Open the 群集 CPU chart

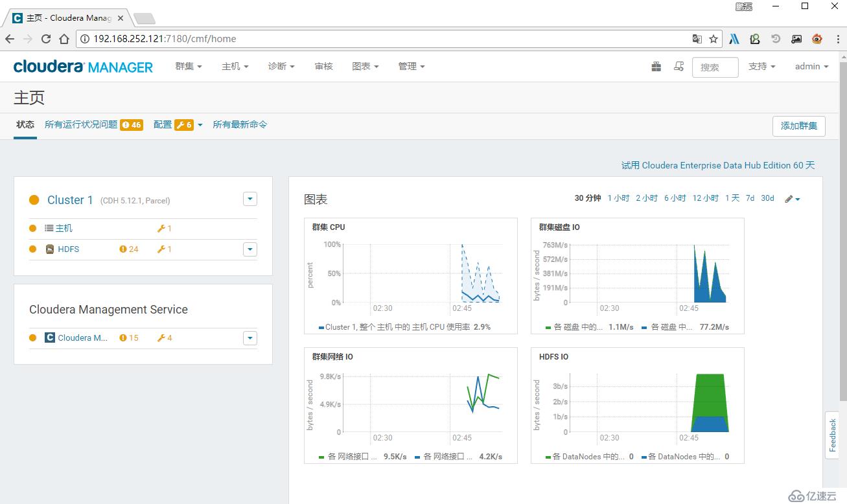pyautogui.click(x=411, y=276)
